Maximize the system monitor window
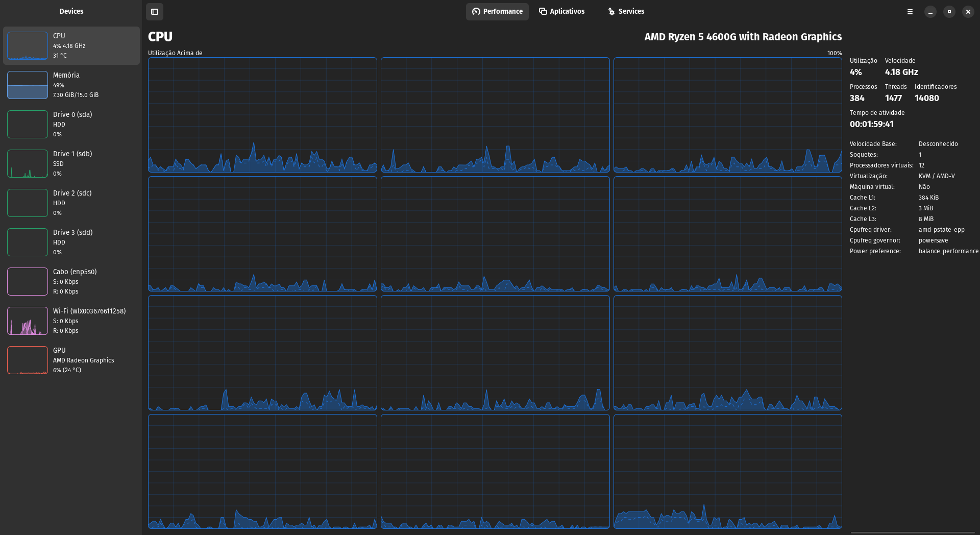 [949, 12]
